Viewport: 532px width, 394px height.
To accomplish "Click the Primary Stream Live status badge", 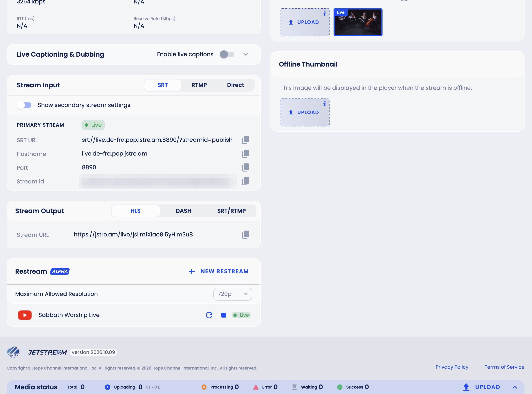I will pyautogui.click(x=93, y=125).
